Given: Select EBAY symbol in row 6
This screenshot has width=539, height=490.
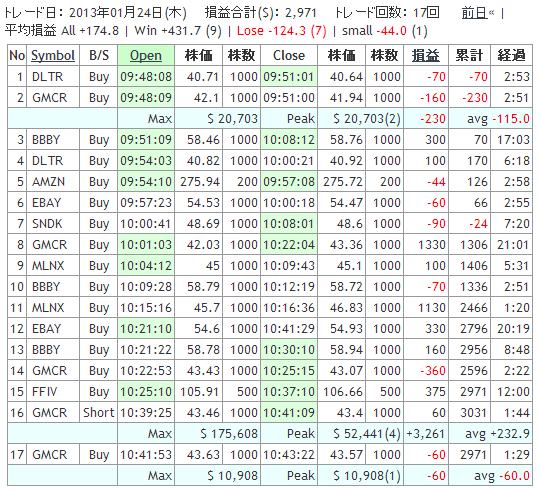Looking at the screenshot, I should pyautogui.click(x=46, y=203).
